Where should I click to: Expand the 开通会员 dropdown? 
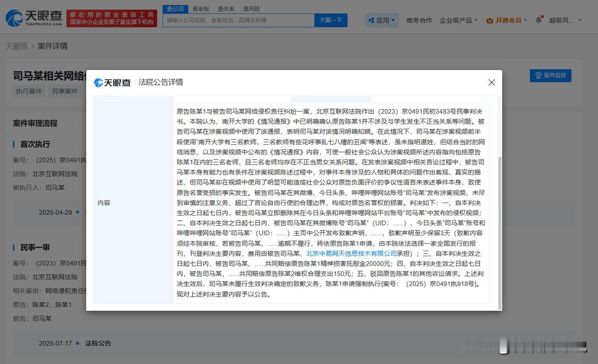pyautogui.click(x=506, y=21)
